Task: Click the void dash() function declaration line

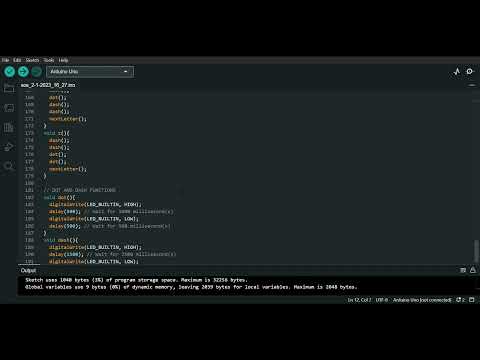Action: coord(61,240)
